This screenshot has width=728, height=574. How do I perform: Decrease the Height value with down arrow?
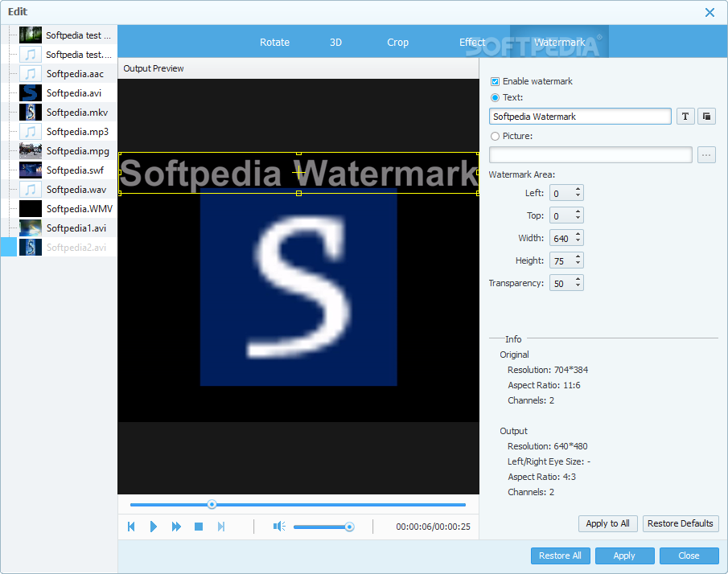point(578,264)
